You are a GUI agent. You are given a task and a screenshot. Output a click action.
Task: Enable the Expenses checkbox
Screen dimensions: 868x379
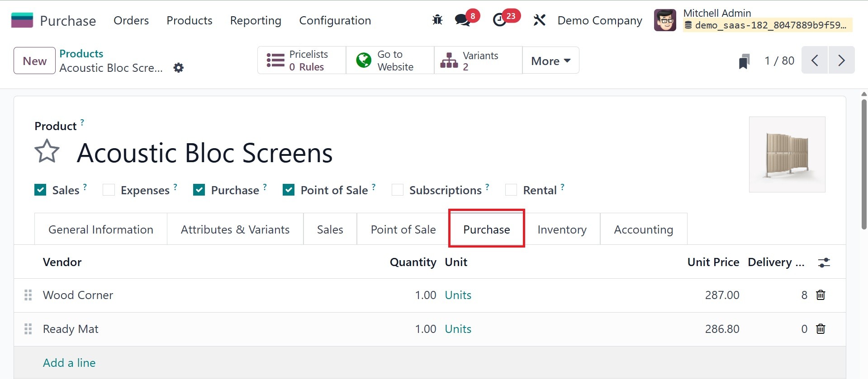coord(109,190)
